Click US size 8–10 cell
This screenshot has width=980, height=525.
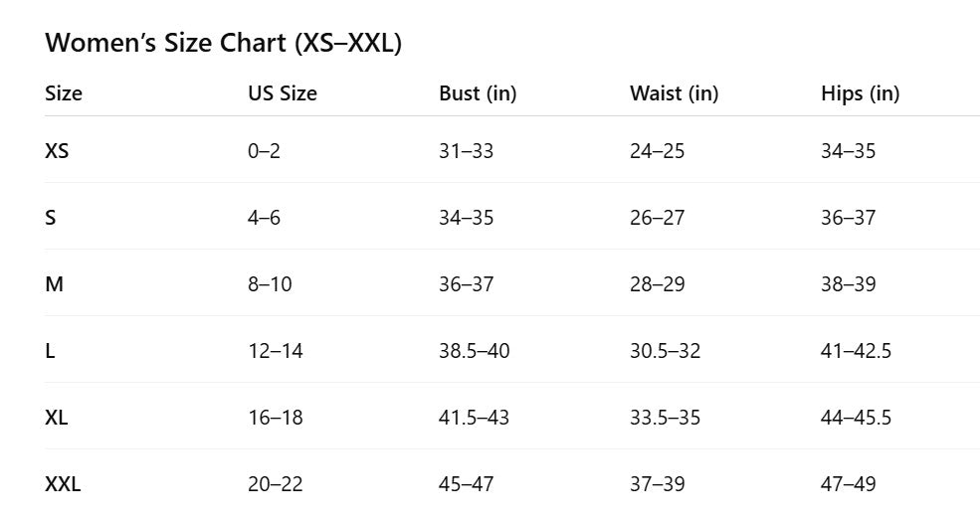[270, 285]
